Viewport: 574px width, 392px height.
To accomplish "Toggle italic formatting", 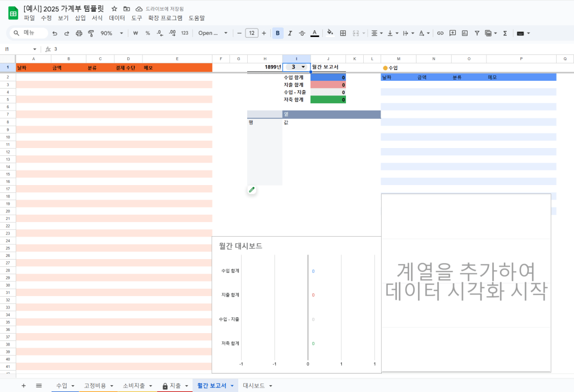I will (290, 33).
